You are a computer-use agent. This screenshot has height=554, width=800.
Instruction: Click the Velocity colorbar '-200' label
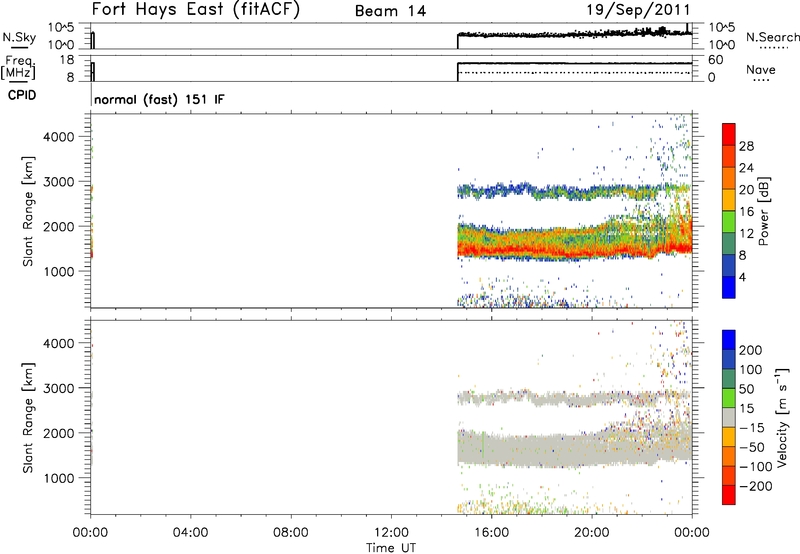tap(756, 486)
